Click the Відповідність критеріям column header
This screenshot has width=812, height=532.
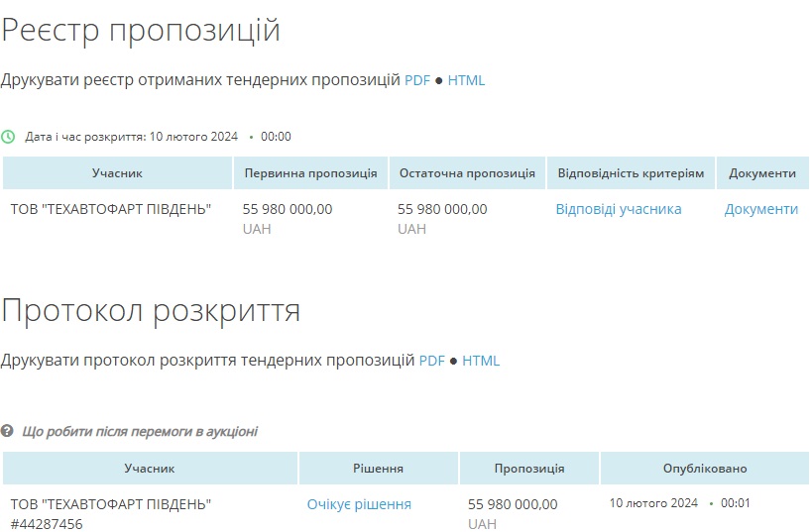(x=631, y=172)
